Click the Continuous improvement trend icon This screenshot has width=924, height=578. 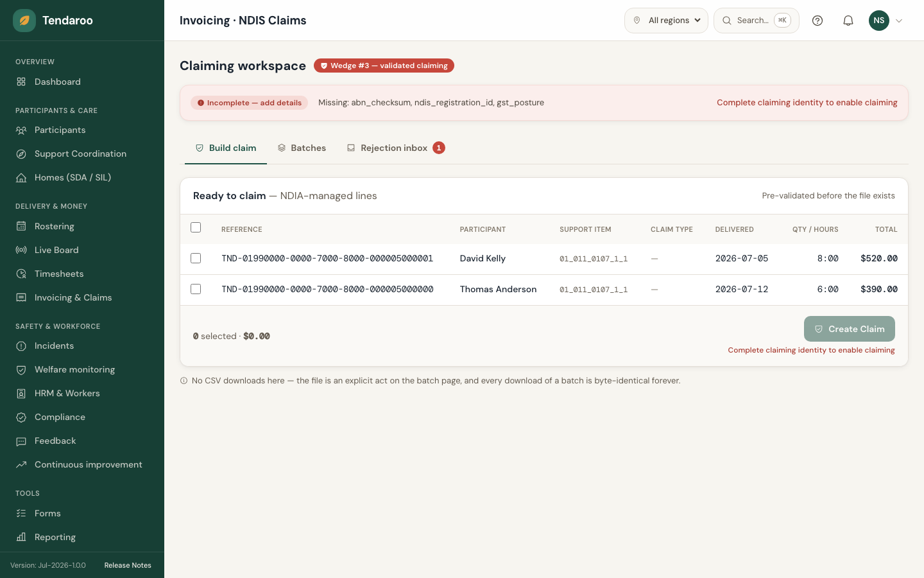point(21,465)
